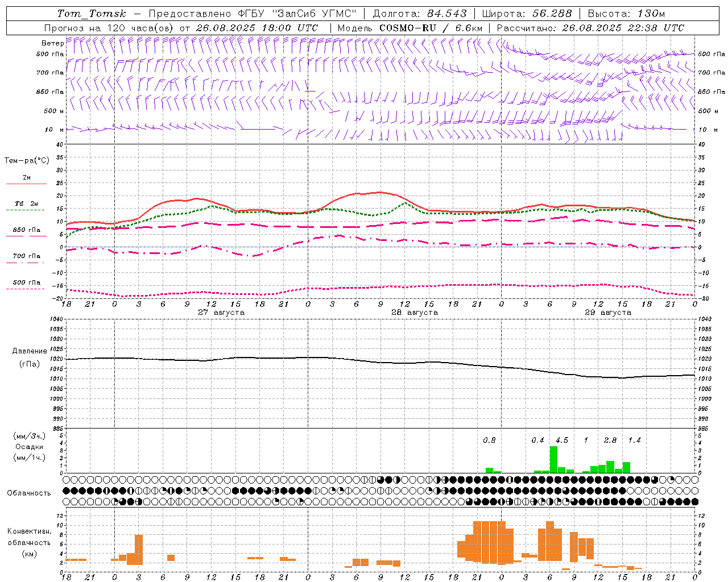Click the '29 августа' date label
Image resolution: width=728 pixels, height=582 pixels.
click(608, 313)
